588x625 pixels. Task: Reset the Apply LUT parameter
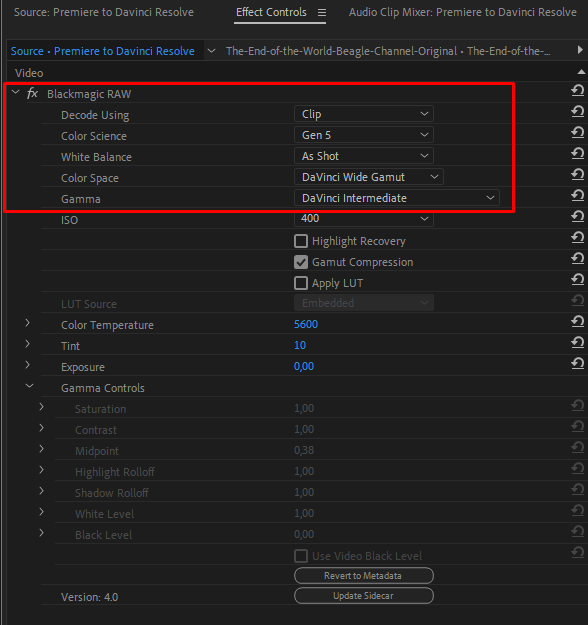(578, 279)
